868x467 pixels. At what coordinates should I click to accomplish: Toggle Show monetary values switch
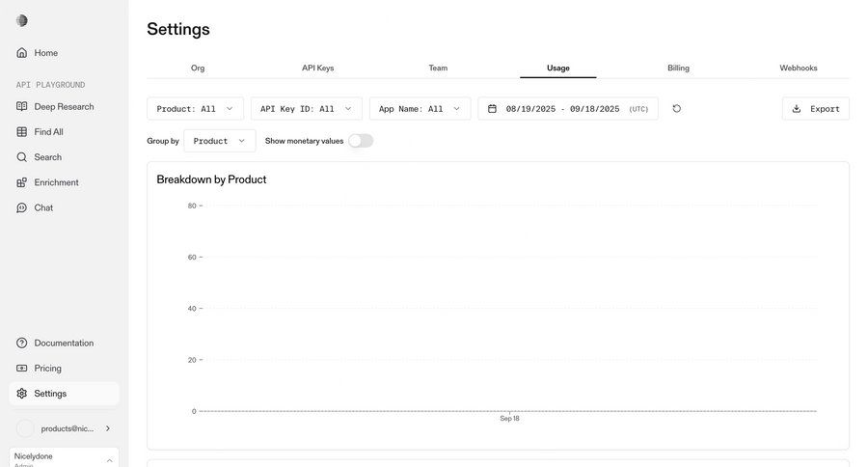tap(360, 141)
